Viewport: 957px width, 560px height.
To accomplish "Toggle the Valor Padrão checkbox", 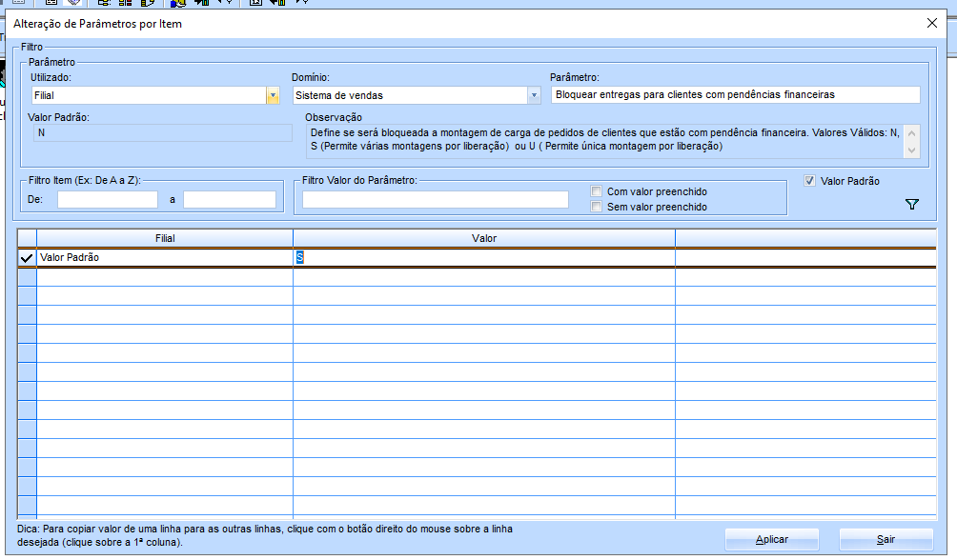I will tap(809, 181).
